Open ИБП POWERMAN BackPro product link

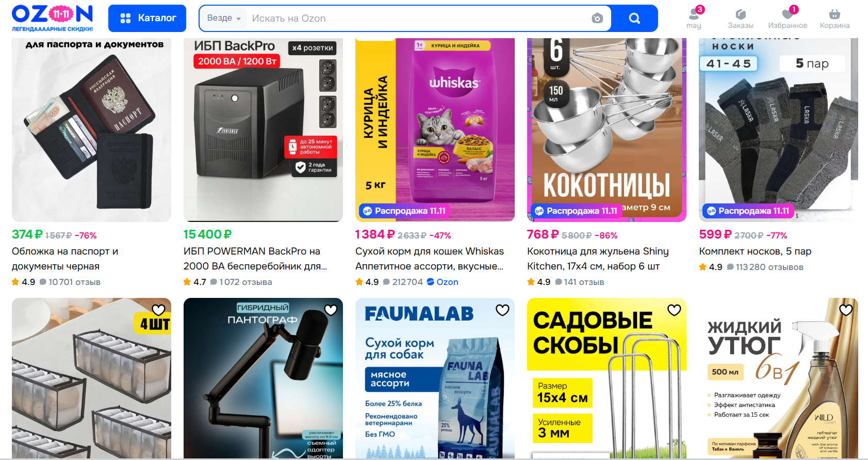[x=255, y=259]
